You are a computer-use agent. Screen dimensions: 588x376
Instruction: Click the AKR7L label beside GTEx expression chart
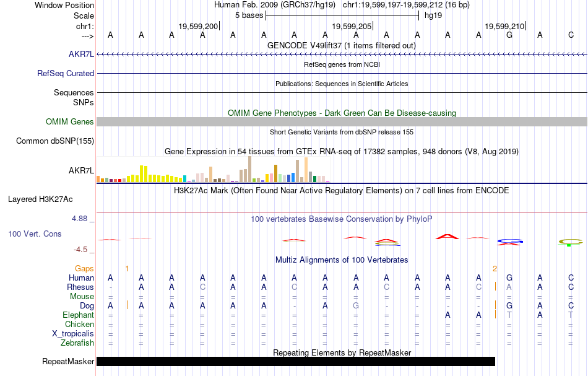81,170
